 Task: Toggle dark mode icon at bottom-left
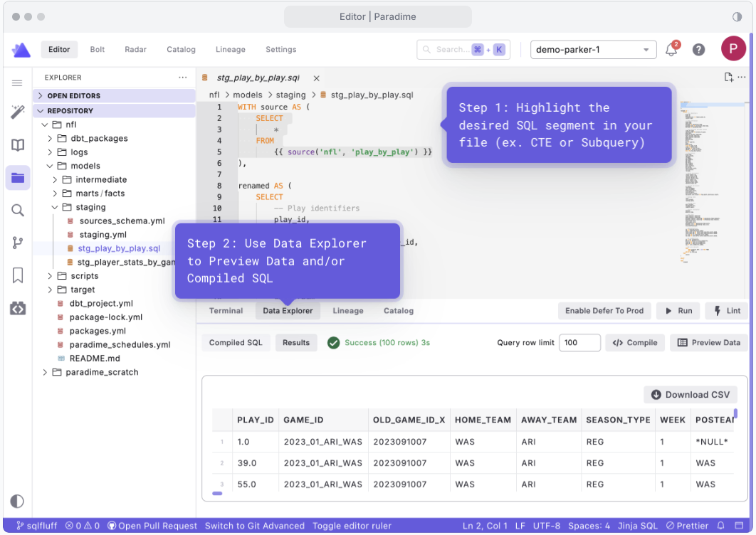[18, 501]
